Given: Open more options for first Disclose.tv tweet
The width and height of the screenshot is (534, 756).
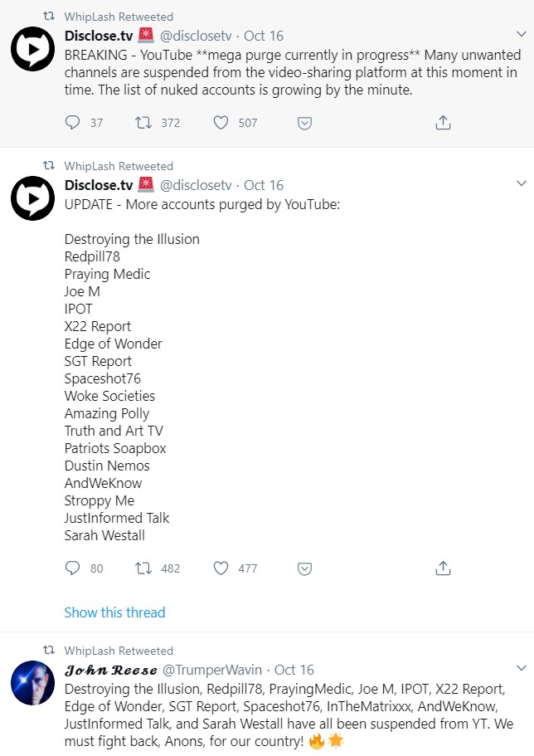Looking at the screenshot, I should click(521, 35).
